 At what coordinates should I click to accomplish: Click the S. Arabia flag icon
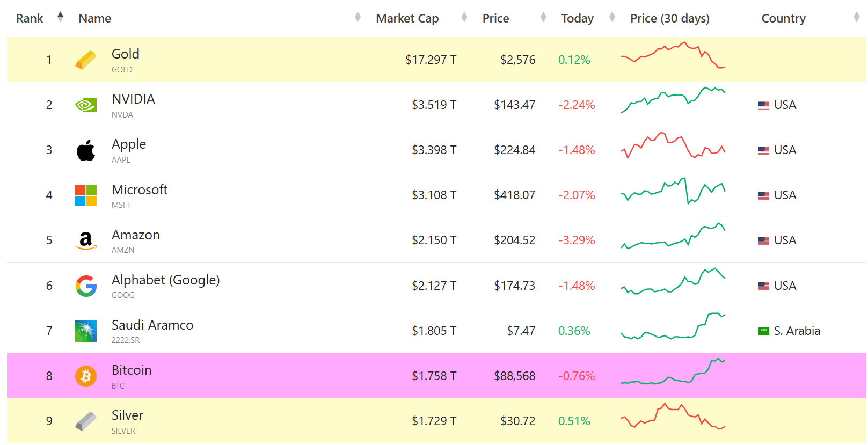[763, 331]
